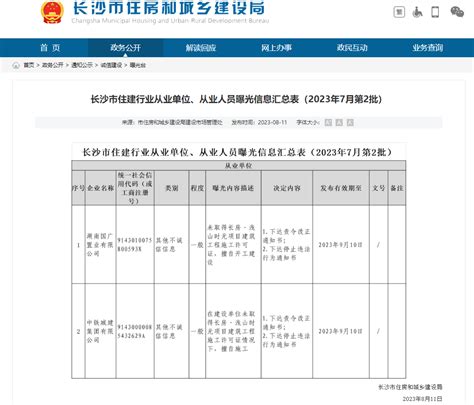Open the 业务查询 navigation tab
Screen dimensions: 474x405
click(x=428, y=48)
